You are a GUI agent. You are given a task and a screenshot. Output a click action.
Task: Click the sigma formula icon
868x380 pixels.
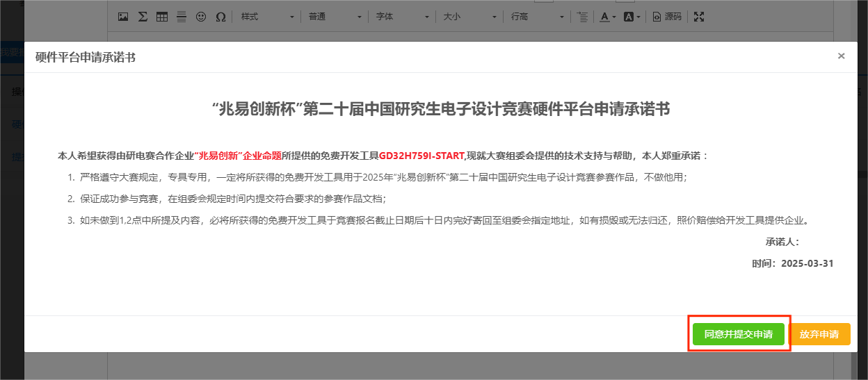pyautogui.click(x=143, y=17)
